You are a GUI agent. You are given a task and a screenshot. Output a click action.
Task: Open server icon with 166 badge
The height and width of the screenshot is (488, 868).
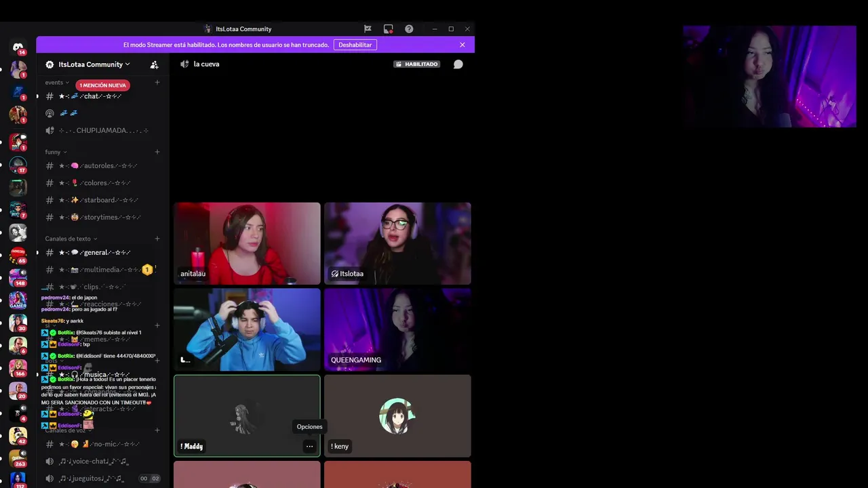[x=18, y=367]
